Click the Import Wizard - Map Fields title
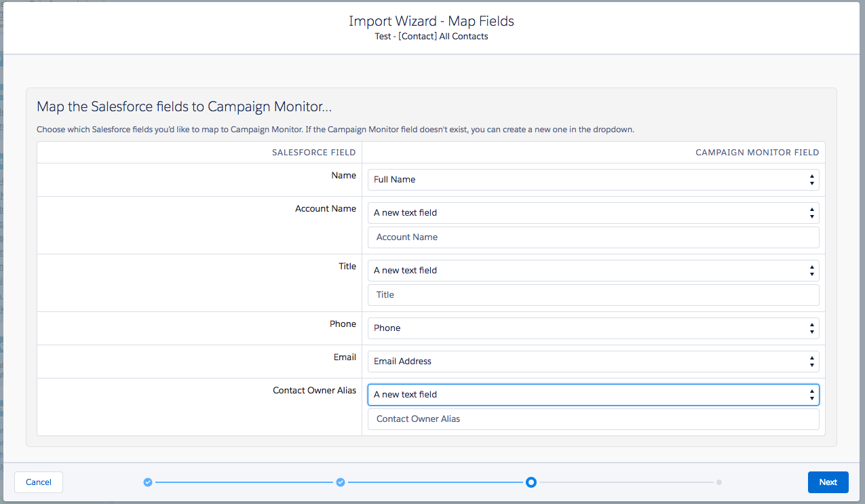This screenshot has height=504, width=865. tap(431, 21)
